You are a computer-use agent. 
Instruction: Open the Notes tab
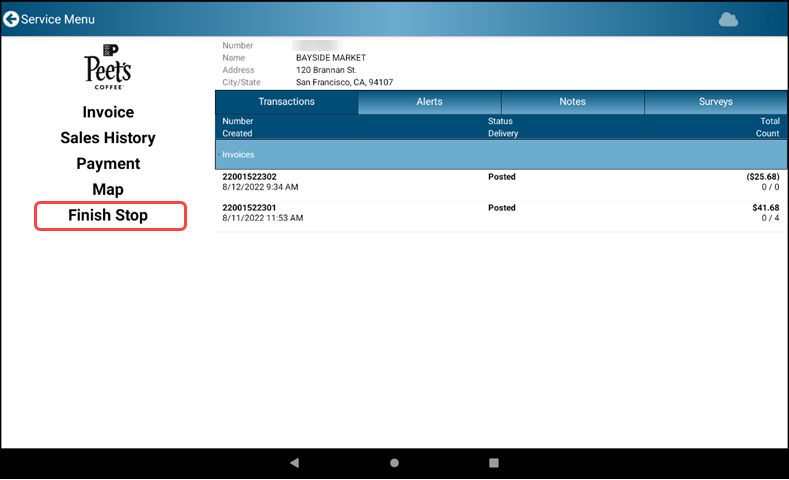(x=573, y=102)
